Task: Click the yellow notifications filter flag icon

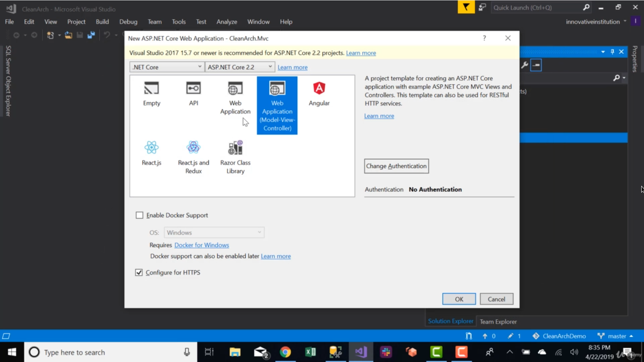Action: pyautogui.click(x=466, y=7)
